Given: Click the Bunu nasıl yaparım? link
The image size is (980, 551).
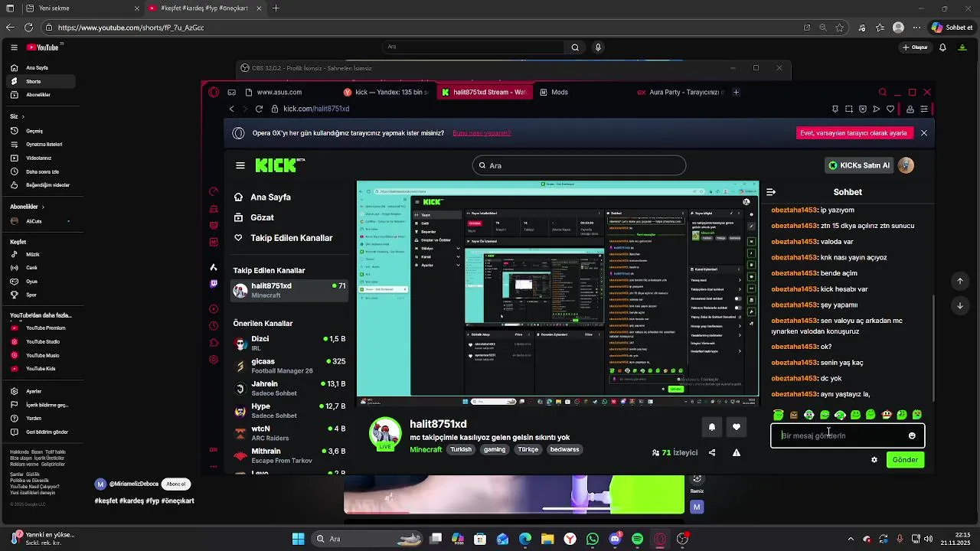Looking at the screenshot, I should 482,133.
